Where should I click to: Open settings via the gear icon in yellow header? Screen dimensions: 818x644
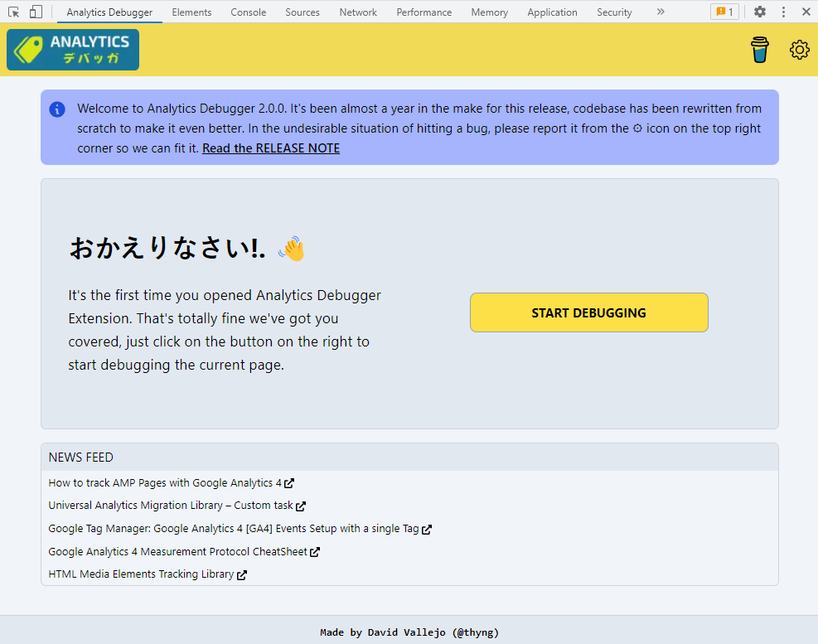point(799,50)
